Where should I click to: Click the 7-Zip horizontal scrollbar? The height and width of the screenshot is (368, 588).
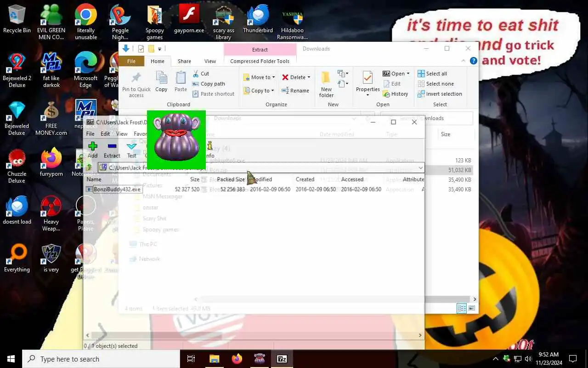pyautogui.click(x=254, y=336)
